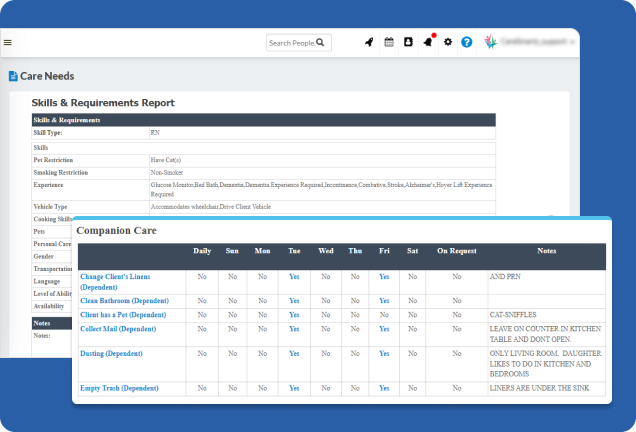Click the Daily column header

pyautogui.click(x=202, y=251)
